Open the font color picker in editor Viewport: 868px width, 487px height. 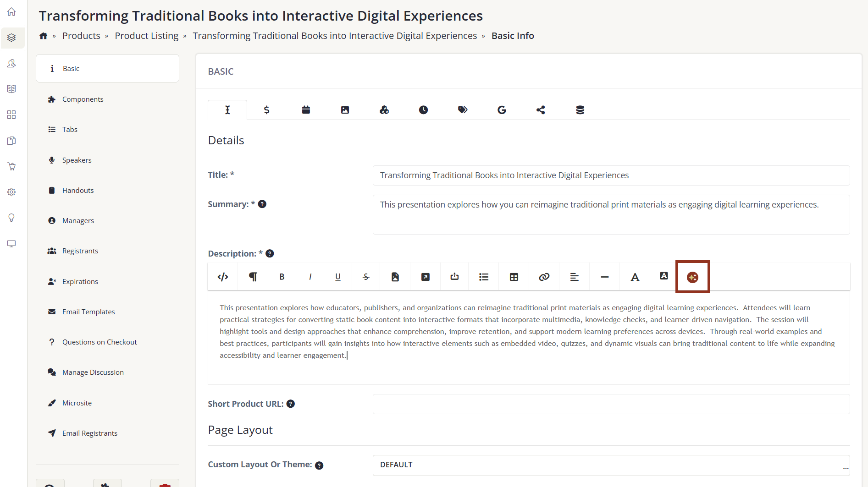(x=635, y=277)
